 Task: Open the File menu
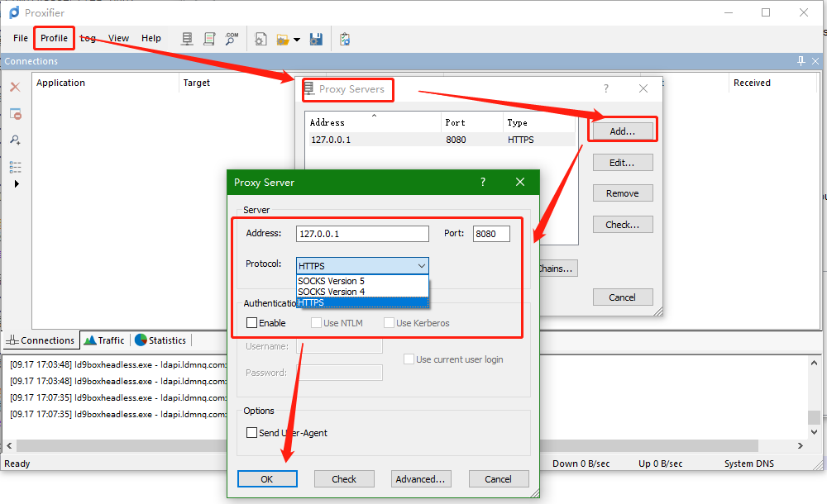(x=21, y=38)
